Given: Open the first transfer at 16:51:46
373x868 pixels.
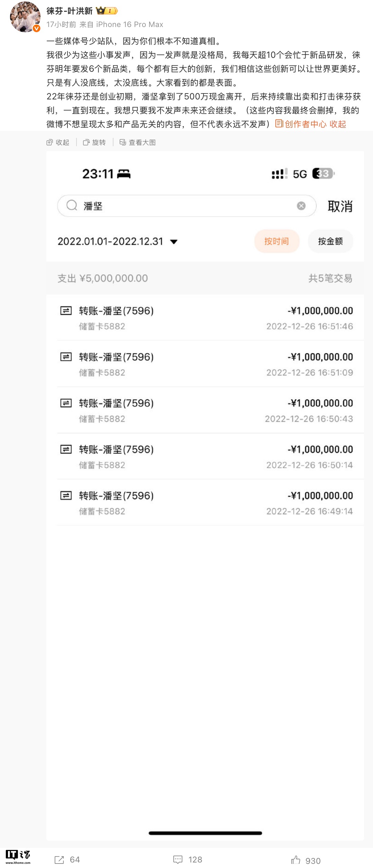Looking at the screenshot, I should pyautogui.click(x=206, y=318).
